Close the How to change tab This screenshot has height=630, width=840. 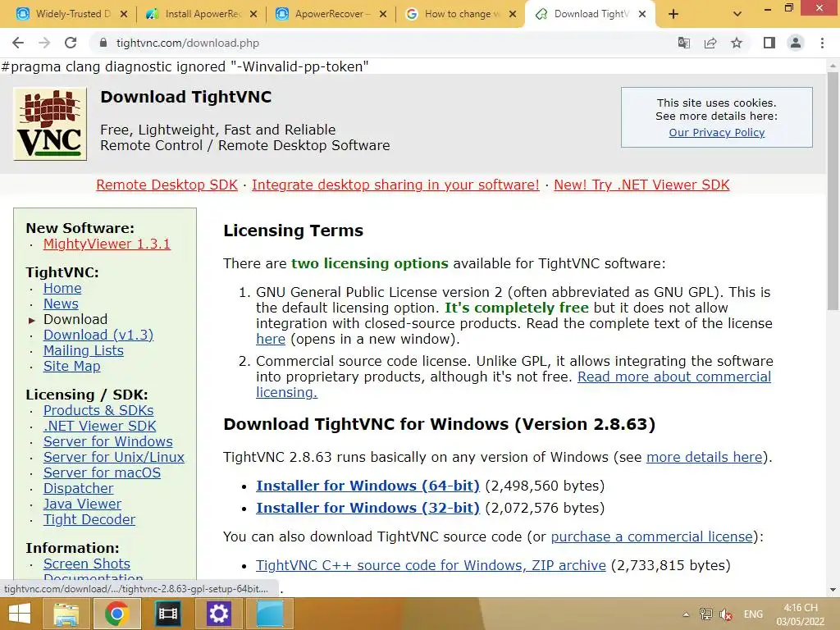513,15
